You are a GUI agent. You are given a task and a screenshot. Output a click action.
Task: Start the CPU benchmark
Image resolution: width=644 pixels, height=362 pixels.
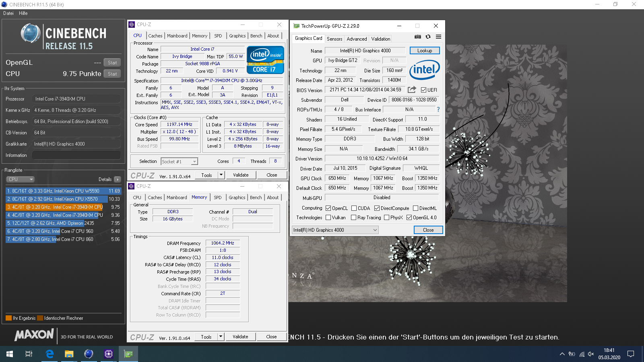tap(112, 74)
